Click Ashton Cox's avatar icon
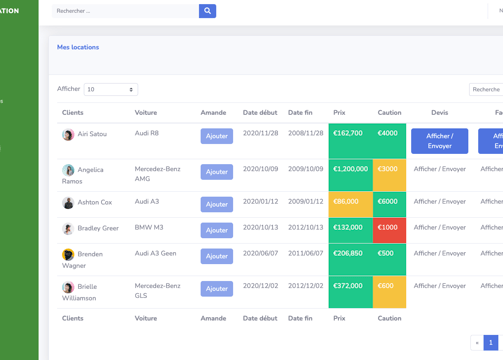This screenshot has height=360, width=503. [68, 203]
